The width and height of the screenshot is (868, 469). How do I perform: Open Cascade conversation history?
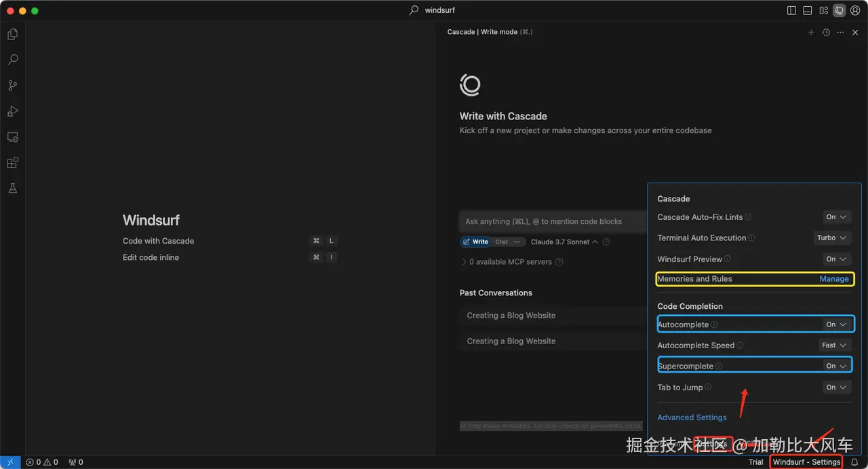coord(826,32)
